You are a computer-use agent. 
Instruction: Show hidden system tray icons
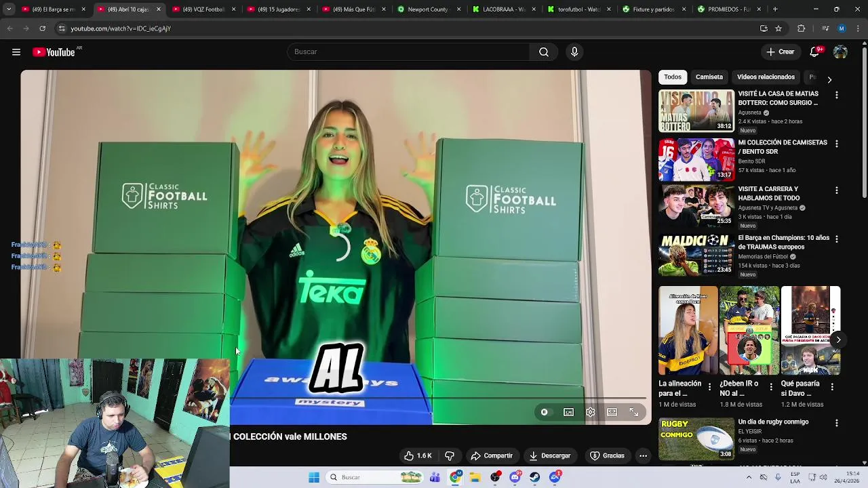[x=749, y=477]
